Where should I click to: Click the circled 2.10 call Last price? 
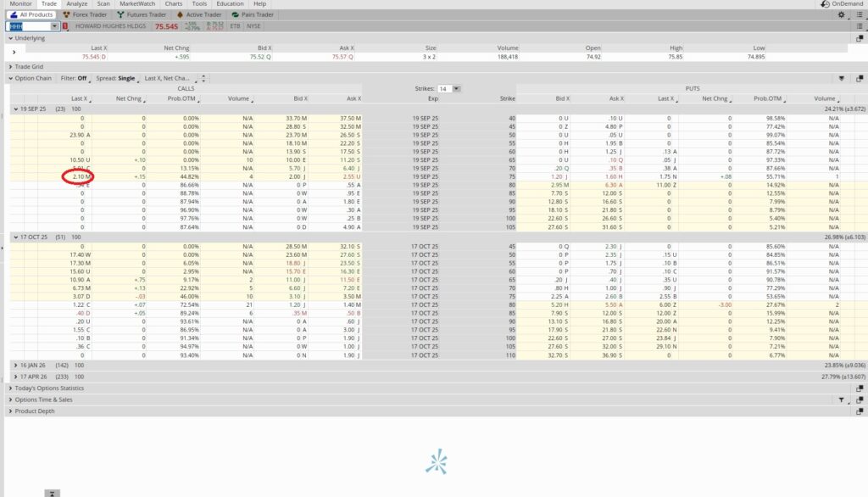[x=77, y=177]
